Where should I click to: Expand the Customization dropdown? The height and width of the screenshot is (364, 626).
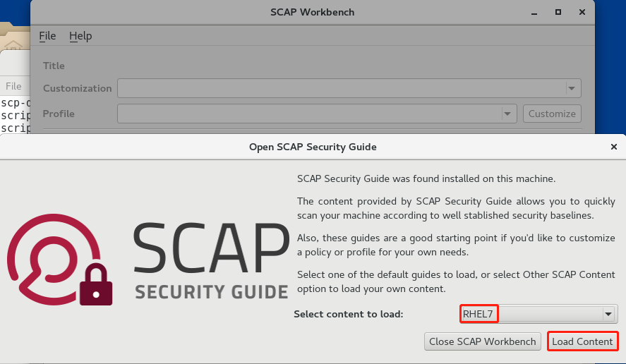572,88
